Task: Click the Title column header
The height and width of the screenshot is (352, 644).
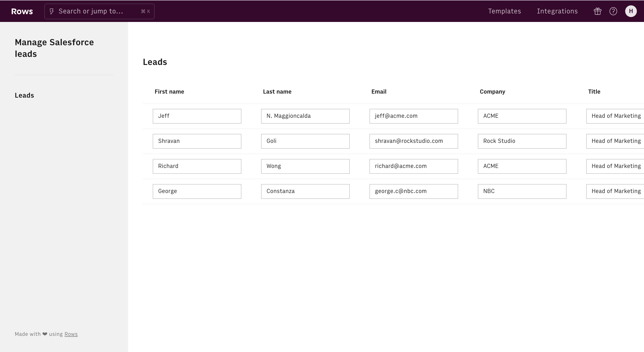Action: (594, 92)
